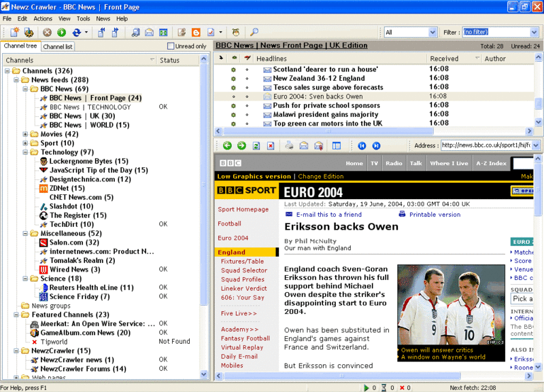Click the ZDNet orange channel icon
Image resolution: width=544 pixels, height=392 pixels.
pos(44,188)
